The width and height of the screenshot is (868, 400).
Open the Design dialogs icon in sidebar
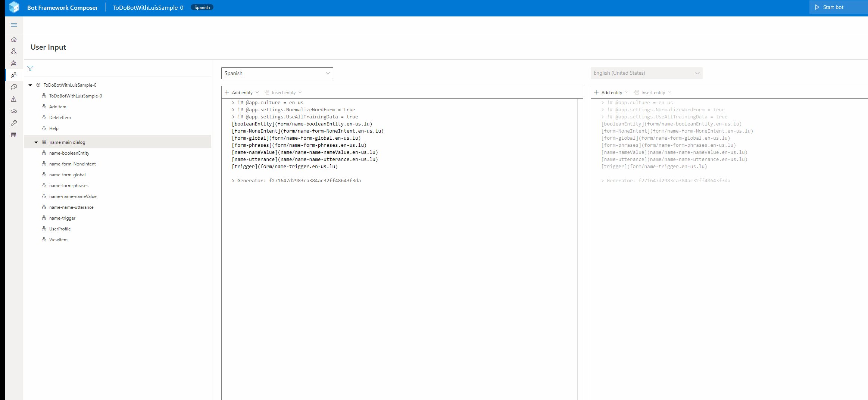[14, 51]
